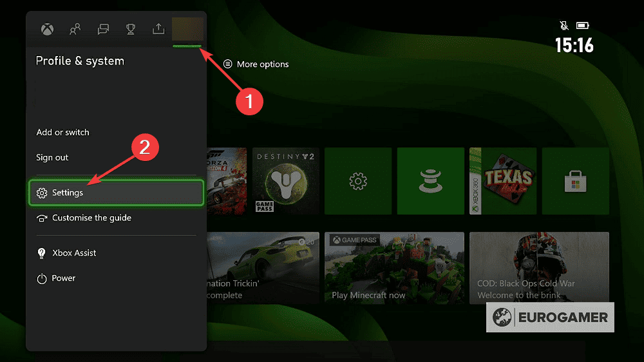Choose Sign out from the guide
This screenshot has width=644, height=362.
click(x=52, y=157)
